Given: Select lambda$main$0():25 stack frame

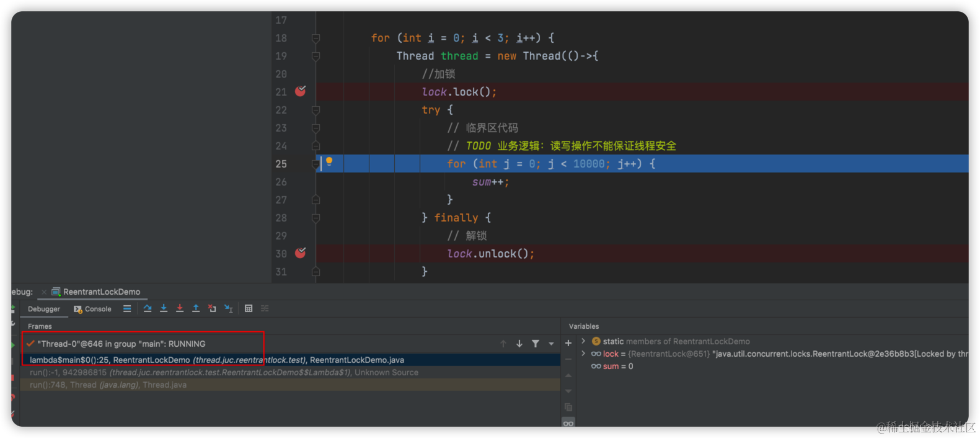Looking at the screenshot, I should (x=291, y=360).
